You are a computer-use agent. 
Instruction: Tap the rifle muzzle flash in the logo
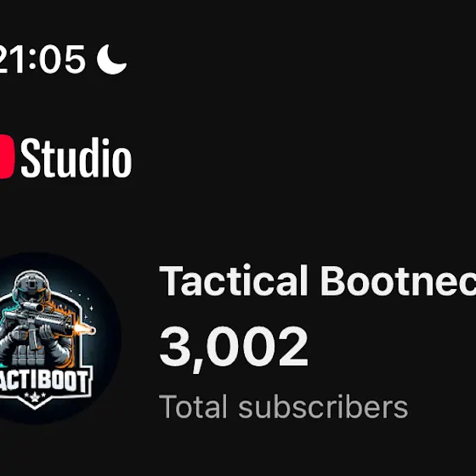(x=84, y=329)
